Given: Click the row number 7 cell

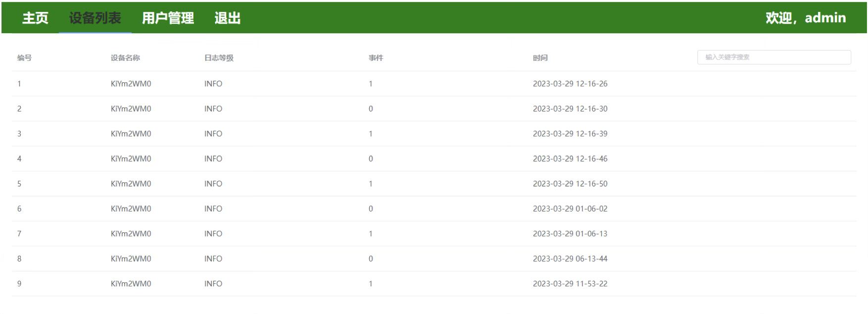Looking at the screenshot, I should (19, 234).
